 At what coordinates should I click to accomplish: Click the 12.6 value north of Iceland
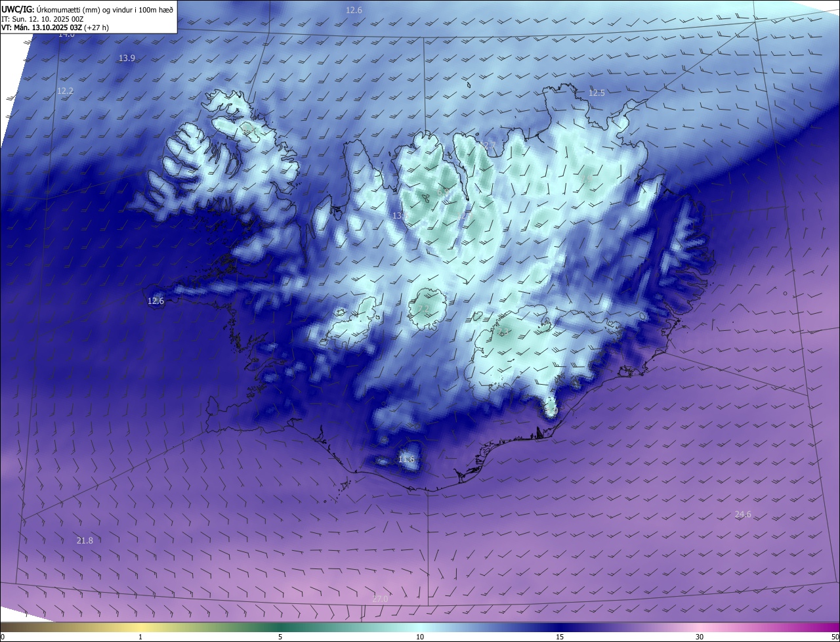click(x=354, y=10)
